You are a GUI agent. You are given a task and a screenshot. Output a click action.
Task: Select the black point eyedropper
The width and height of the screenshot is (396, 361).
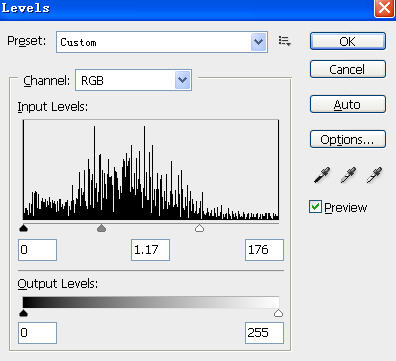322,175
